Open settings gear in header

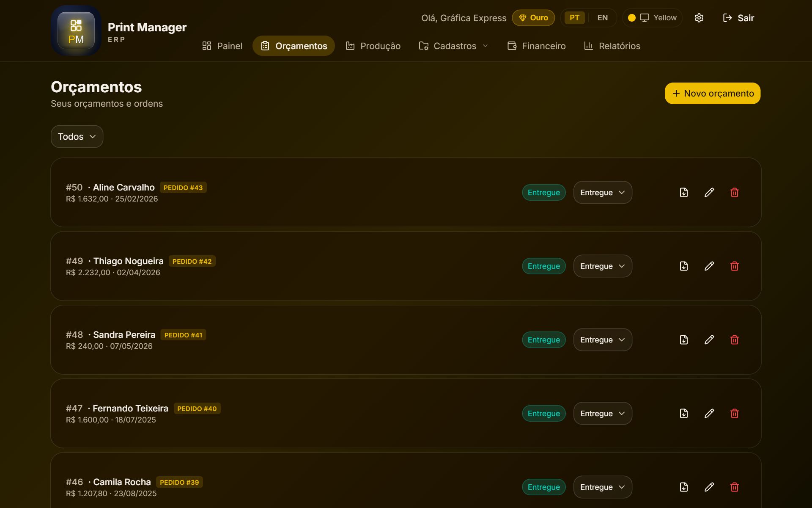coord(699,18)
